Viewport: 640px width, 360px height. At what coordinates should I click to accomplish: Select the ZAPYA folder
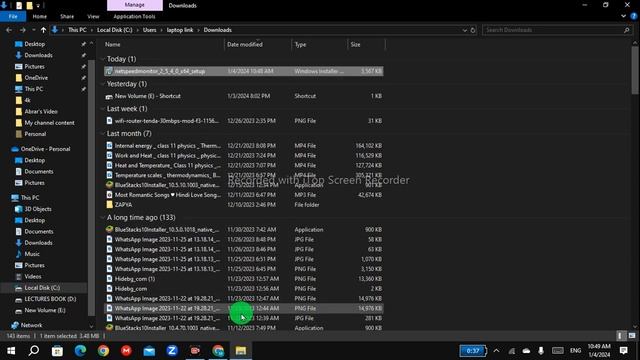244,205
